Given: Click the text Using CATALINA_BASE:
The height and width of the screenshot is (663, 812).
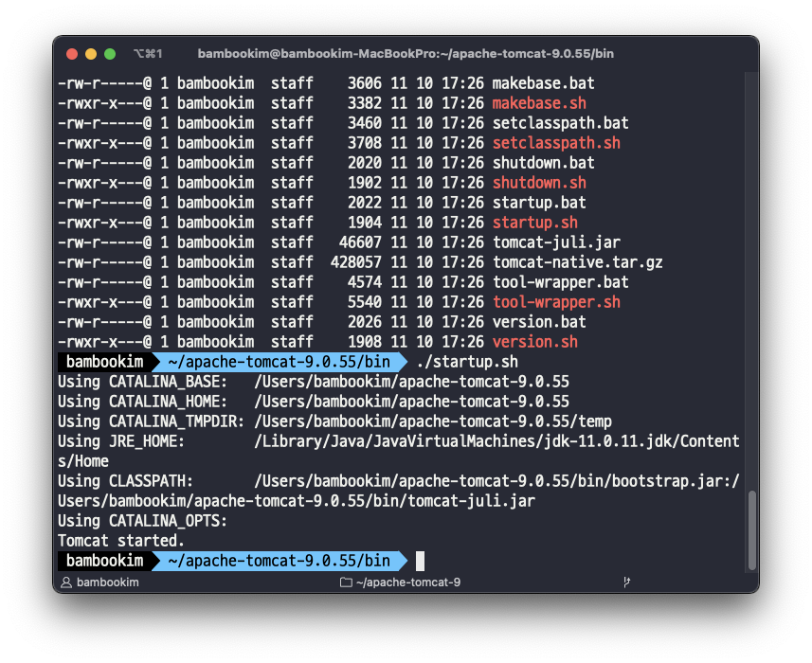Looking at the screenshot, I should tap(142, 382).
